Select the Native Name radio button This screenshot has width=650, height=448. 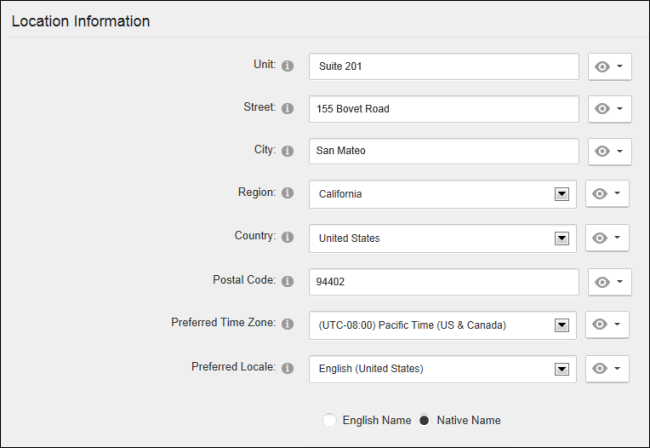[x=424, y=420]
